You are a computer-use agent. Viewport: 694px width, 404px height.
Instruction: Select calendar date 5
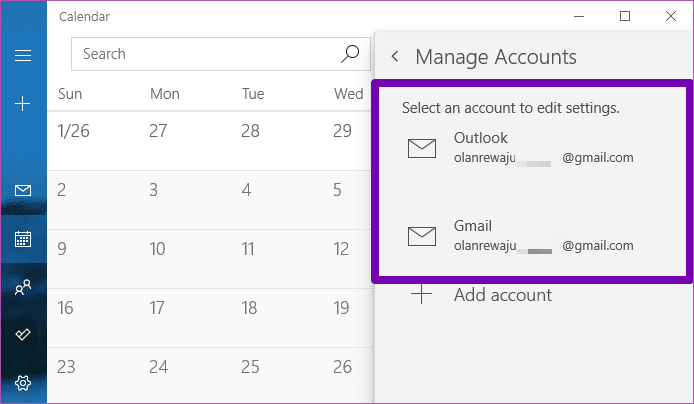337,190
